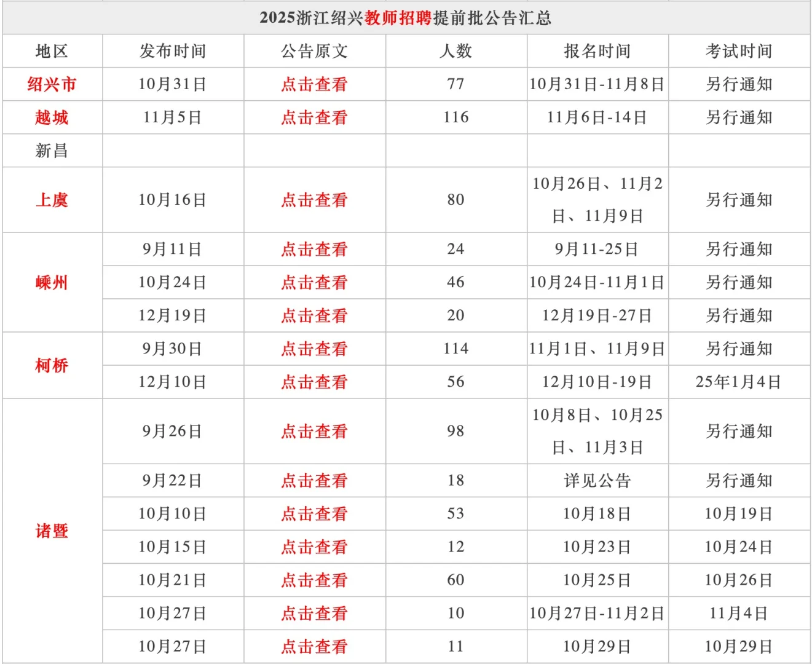Select the 10月24日-11月1日 registration cell
The width and height of the screenshot is (812, 664).
tap(597, 282)
